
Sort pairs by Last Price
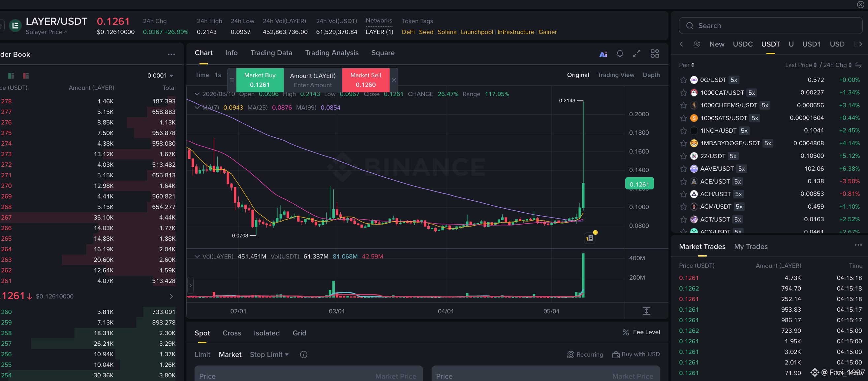pos(801,65)
